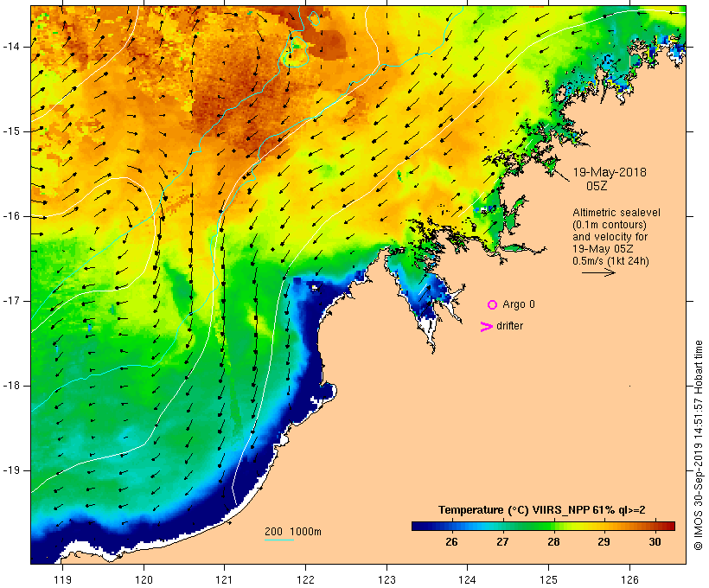The height and width of the screenshot is (588, 709).
Task: Click the '19-May 05Z' text line
Action: [x=603, y=249]
